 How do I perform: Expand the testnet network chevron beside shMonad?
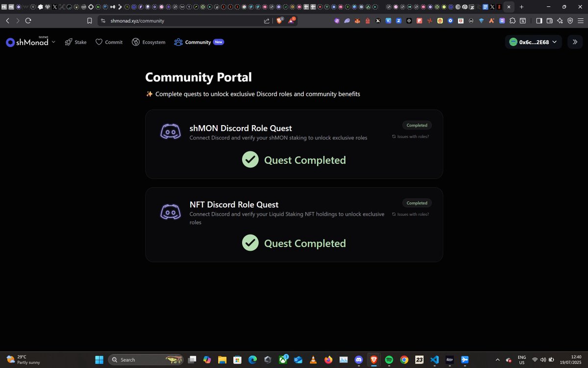(x=53, y=42)
